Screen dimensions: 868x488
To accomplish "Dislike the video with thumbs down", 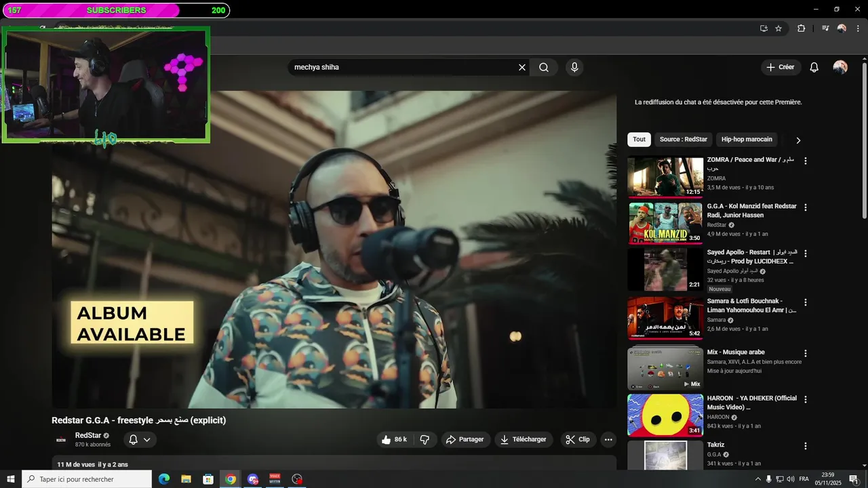I will click(425, 439).
